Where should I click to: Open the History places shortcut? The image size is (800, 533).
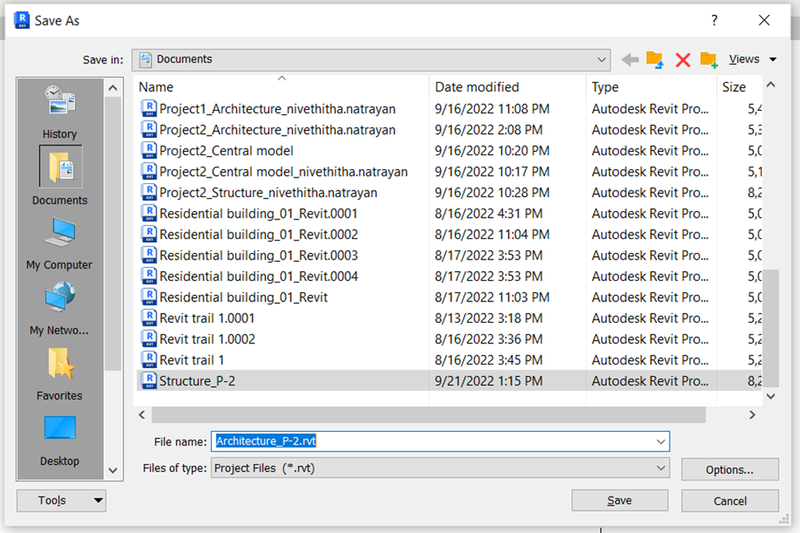coord(60,112)
